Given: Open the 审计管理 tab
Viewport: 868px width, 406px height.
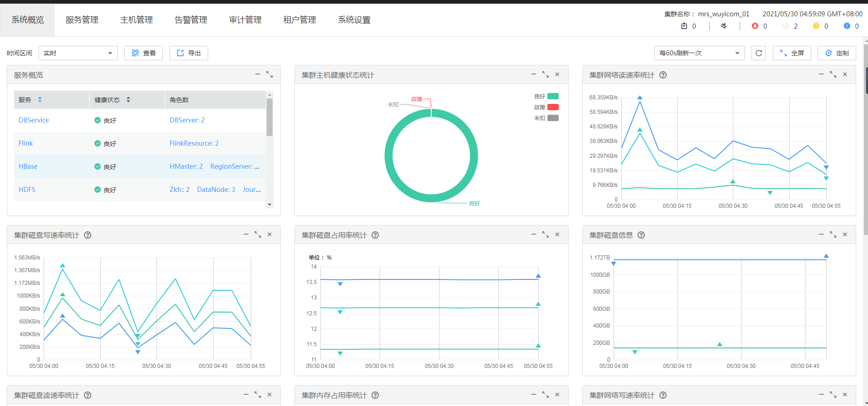Looking at the screenshot, I should [245, 20].
